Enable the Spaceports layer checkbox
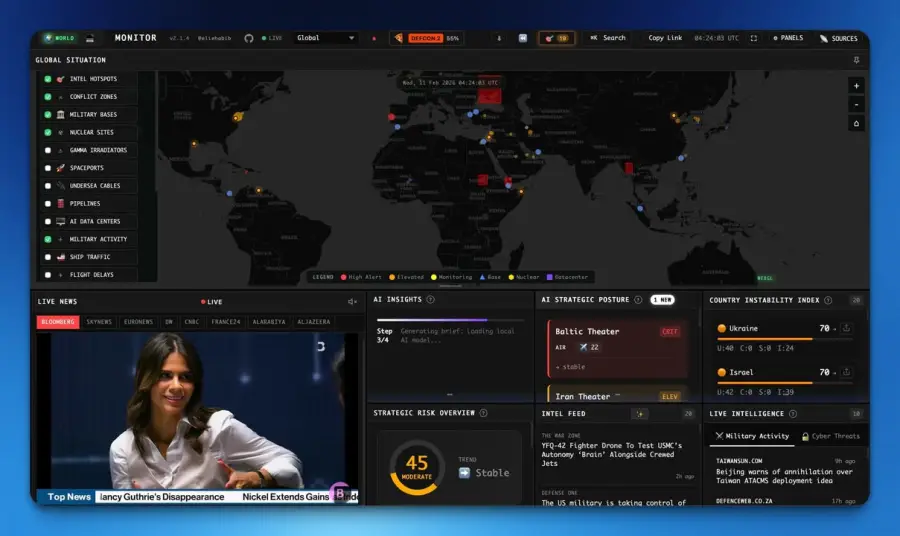 coord(48,168)
